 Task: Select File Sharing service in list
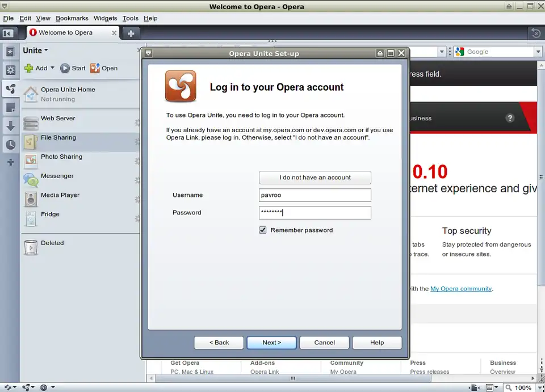pyautogui.click(x=58, y=138)
